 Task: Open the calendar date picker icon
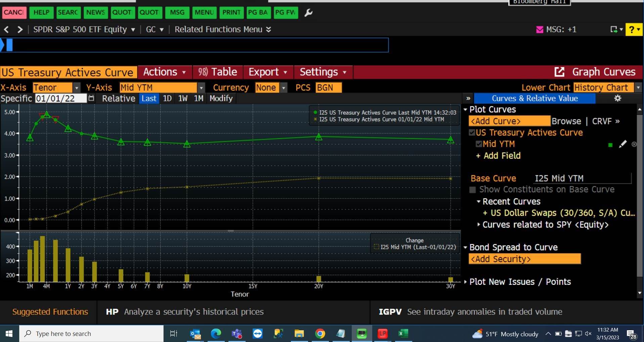(x=91, y=99)
